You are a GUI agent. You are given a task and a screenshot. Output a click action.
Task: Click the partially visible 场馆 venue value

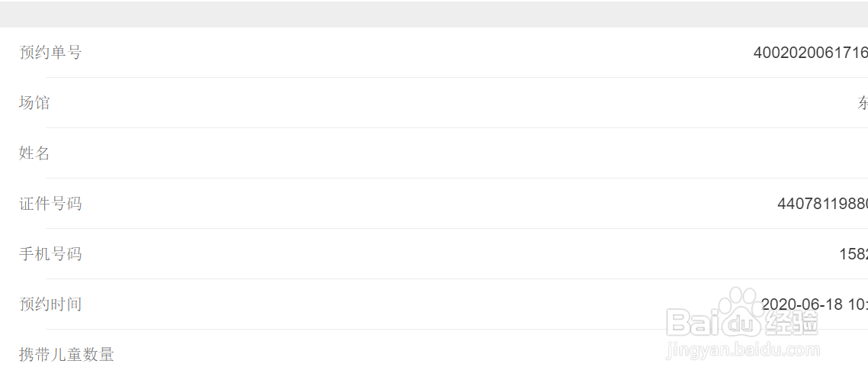tap(863, 103)
